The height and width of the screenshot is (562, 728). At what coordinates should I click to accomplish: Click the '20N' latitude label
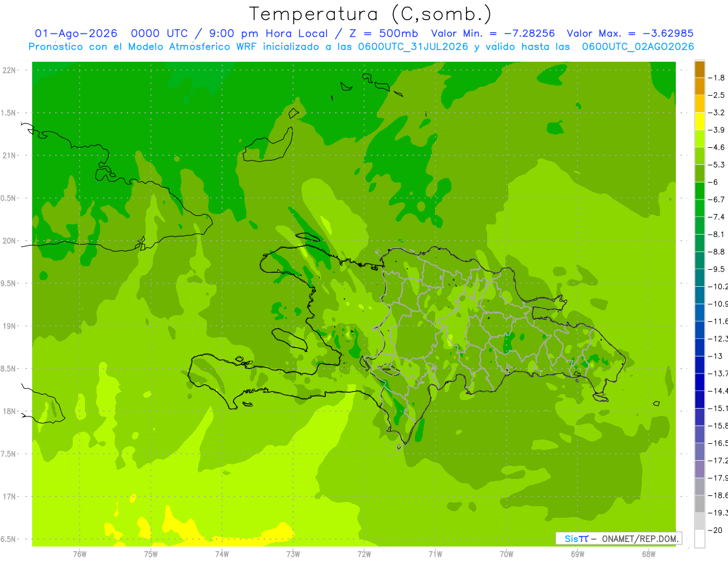point(10,241)
